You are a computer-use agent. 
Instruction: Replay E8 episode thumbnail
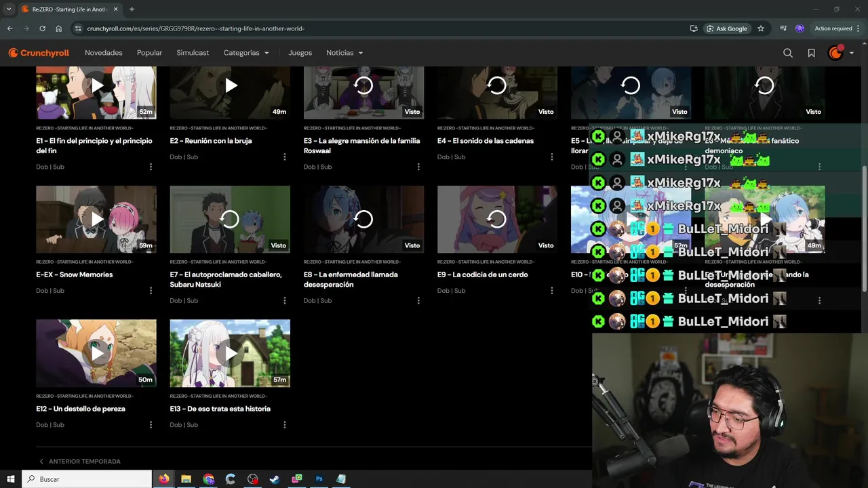click(363, 220)
